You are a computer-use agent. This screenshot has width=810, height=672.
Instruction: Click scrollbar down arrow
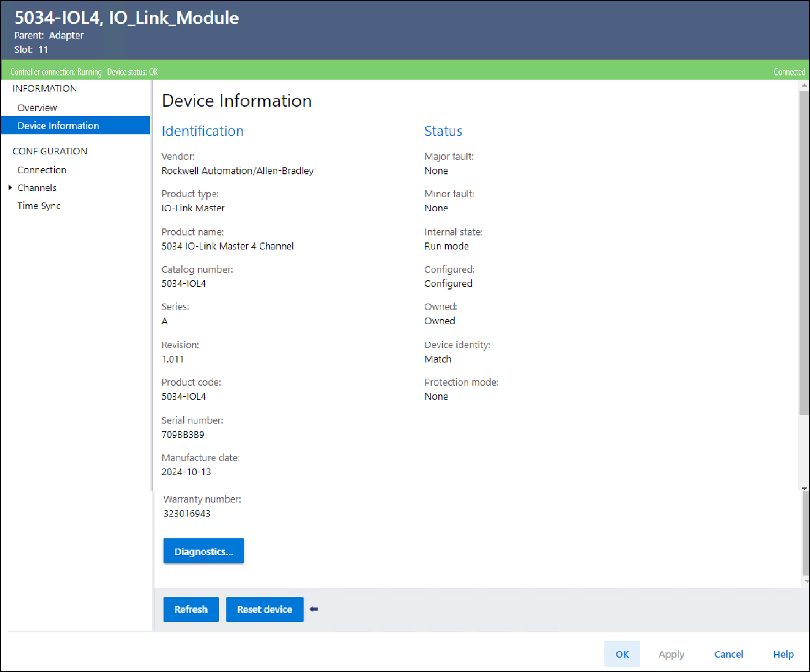tap(804, 488)
